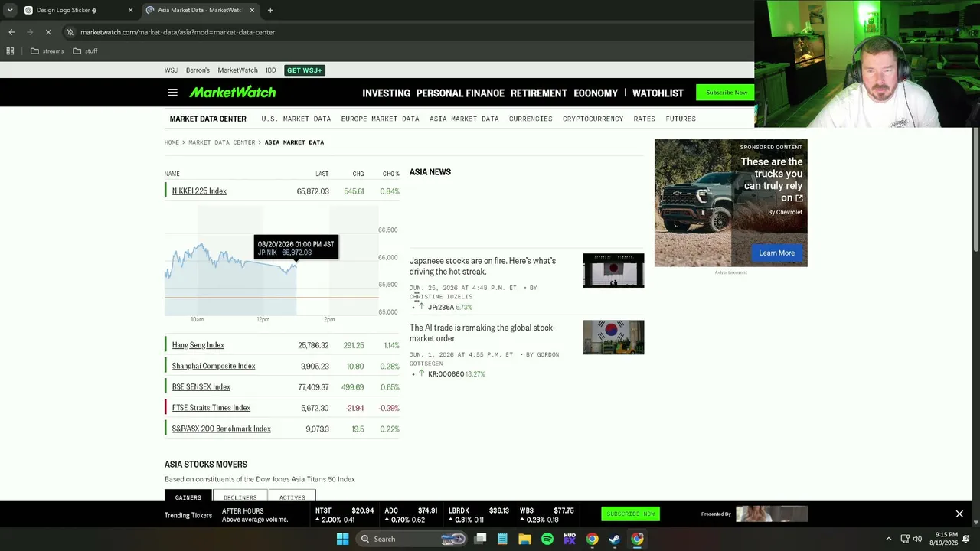Open the Hang Seng Index link
Screen dimensions: 980x551
[198, 345]
